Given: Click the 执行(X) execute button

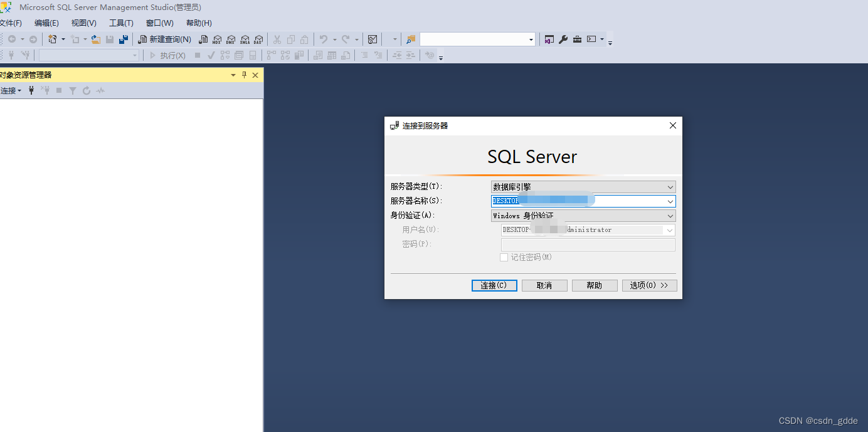Looking at the screenshot, I should pos(167,55).
